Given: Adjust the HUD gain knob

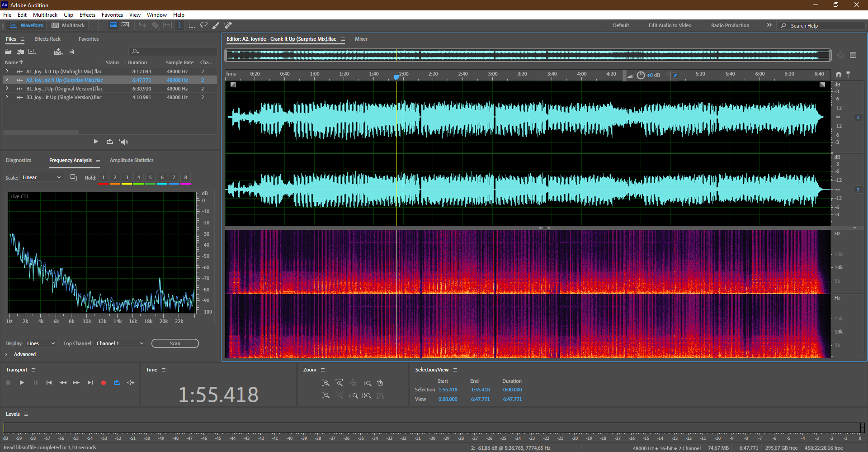Looking at the screenshot, I should pos(641,75).
